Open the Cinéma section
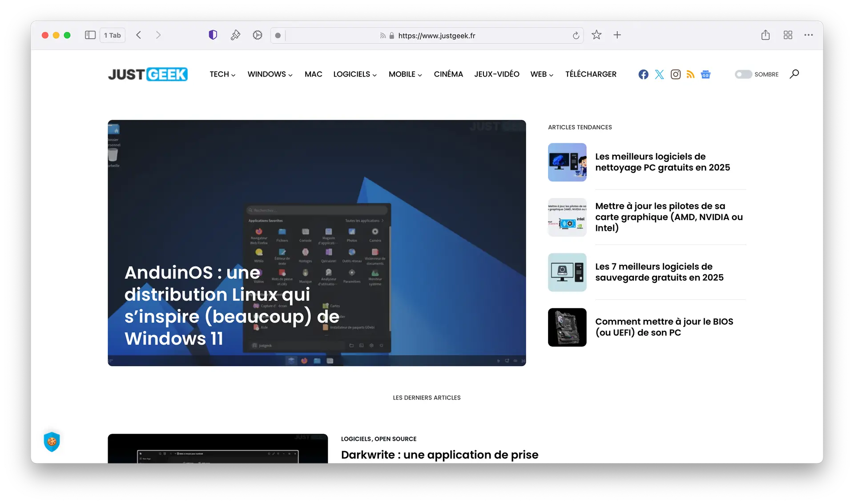Viewport: 854px width, 504px height. 448,74
